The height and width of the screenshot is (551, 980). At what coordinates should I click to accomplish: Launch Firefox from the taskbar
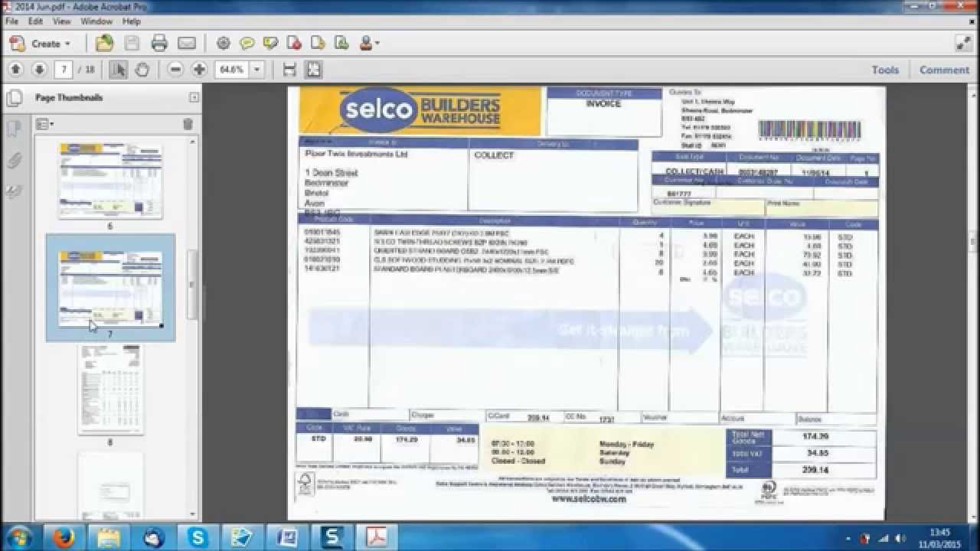pyautogui.click(x=64, y=538)
